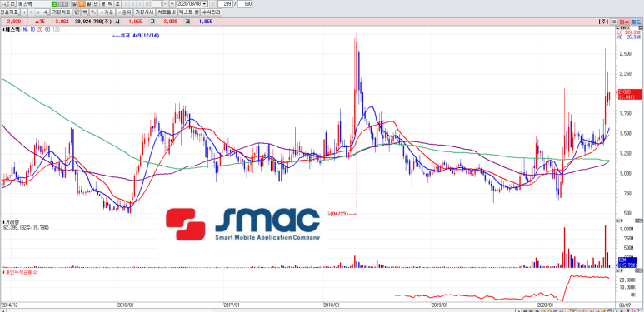Select the highlighted weekly (주) period
The image size is (644, 312).
[x=82, y=3]
